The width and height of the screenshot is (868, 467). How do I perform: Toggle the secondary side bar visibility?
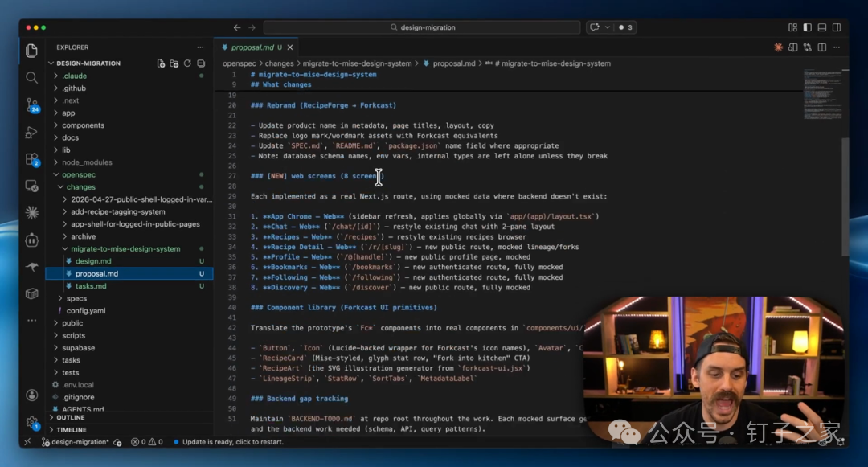tap(837, 27)
